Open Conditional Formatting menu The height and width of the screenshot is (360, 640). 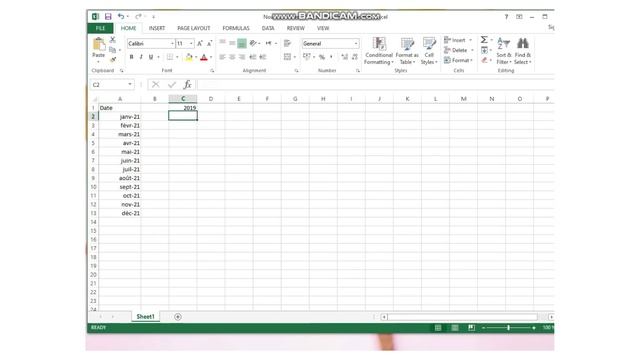click(x=379, y=51)
